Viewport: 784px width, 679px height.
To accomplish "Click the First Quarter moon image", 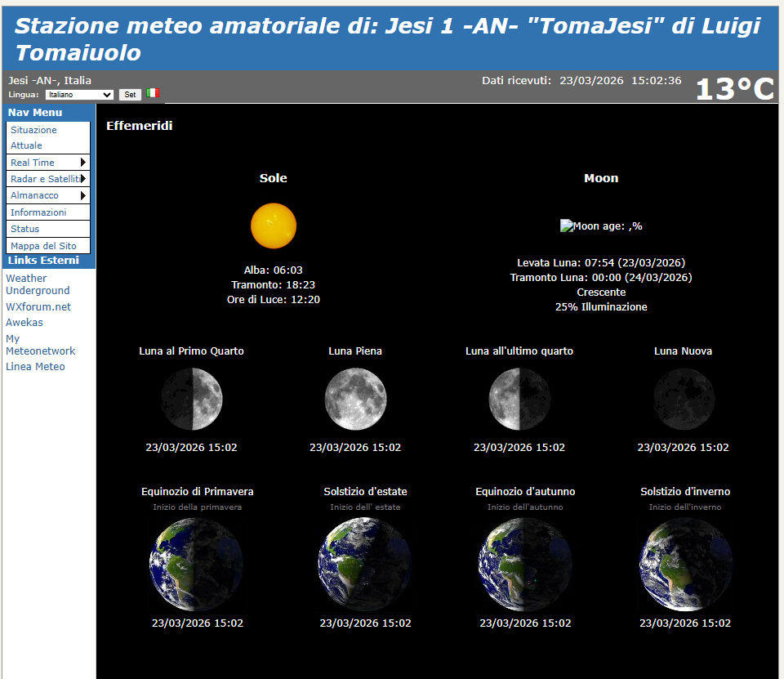I will [192, 399].
